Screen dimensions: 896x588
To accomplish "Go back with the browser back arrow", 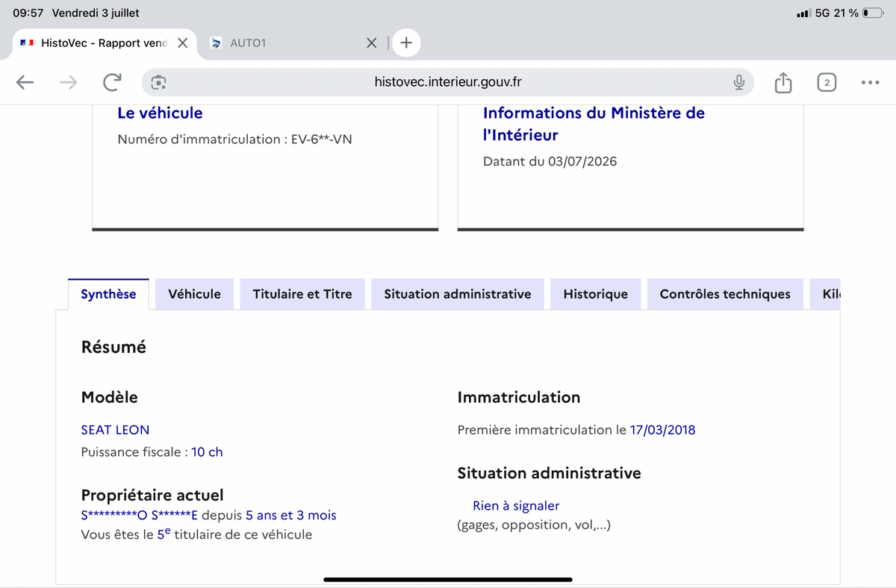I will pos(25,82).
